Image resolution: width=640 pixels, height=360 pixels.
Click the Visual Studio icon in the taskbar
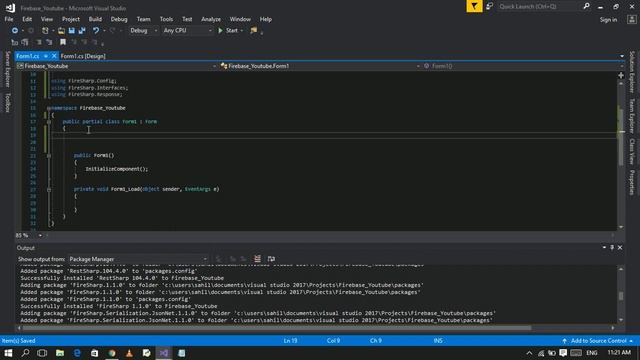[x=164, y=353]
